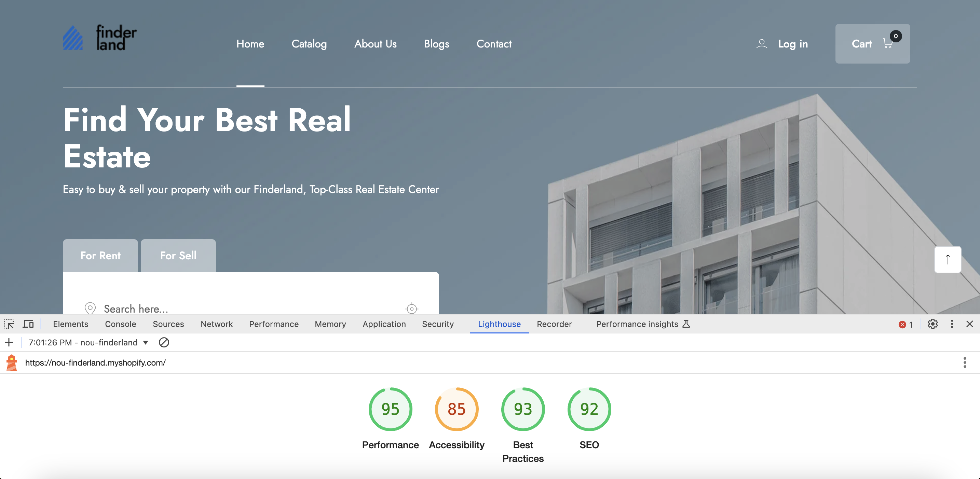Select the For Sell tab
This screenshot has width=980, height=479.
tap(178, 256)
